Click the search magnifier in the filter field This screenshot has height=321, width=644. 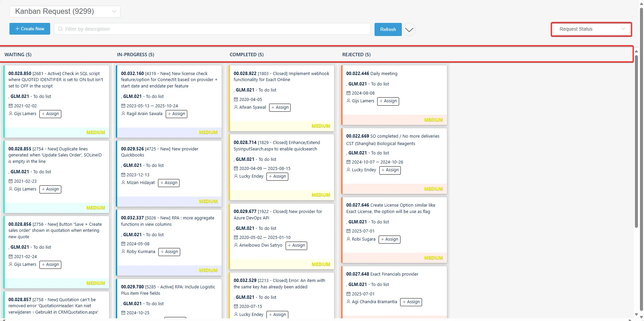click(60, 29)
